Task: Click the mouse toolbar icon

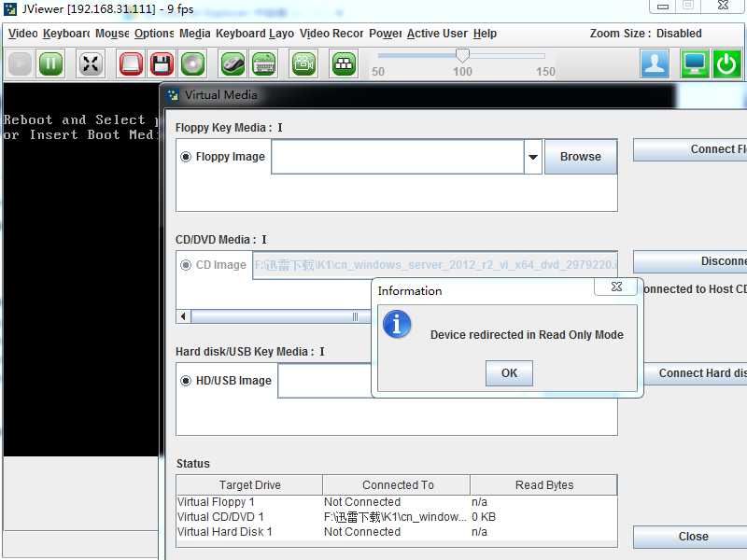Action: [233, 63]
